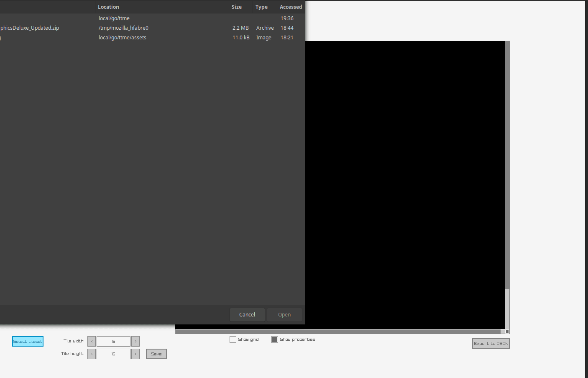This screenshot has height=378, width=588.
Task: Increase tile width with right arrow
Action: coord(135,342)
